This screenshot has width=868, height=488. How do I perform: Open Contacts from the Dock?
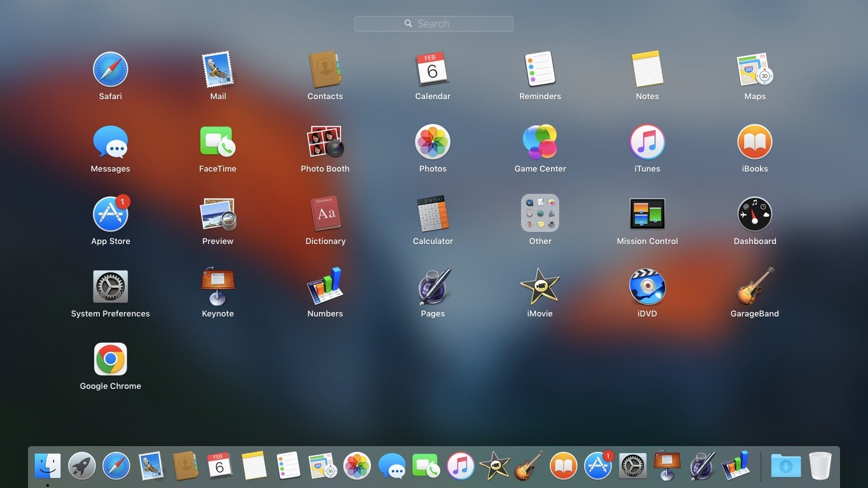[x=185, y=466]
